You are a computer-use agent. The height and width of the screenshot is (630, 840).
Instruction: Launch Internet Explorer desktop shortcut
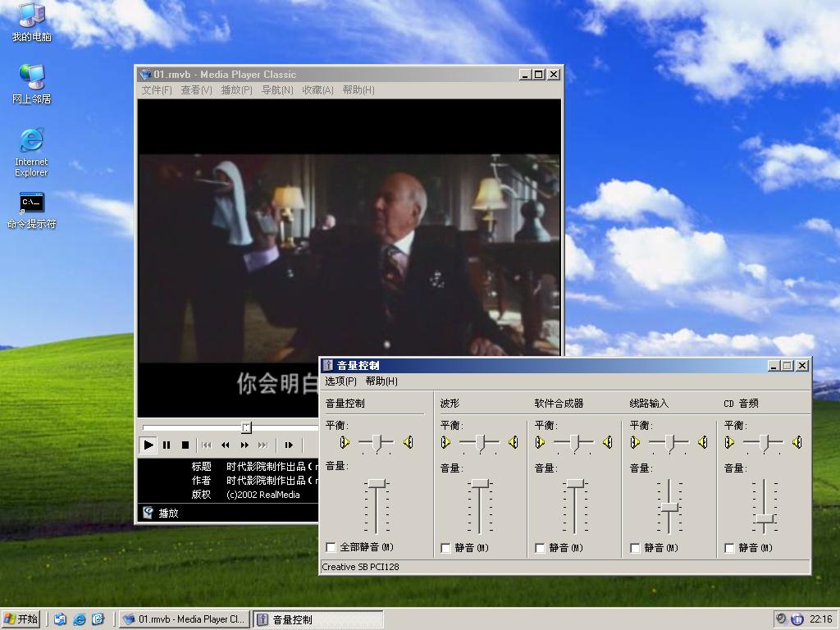coord(31,152)
